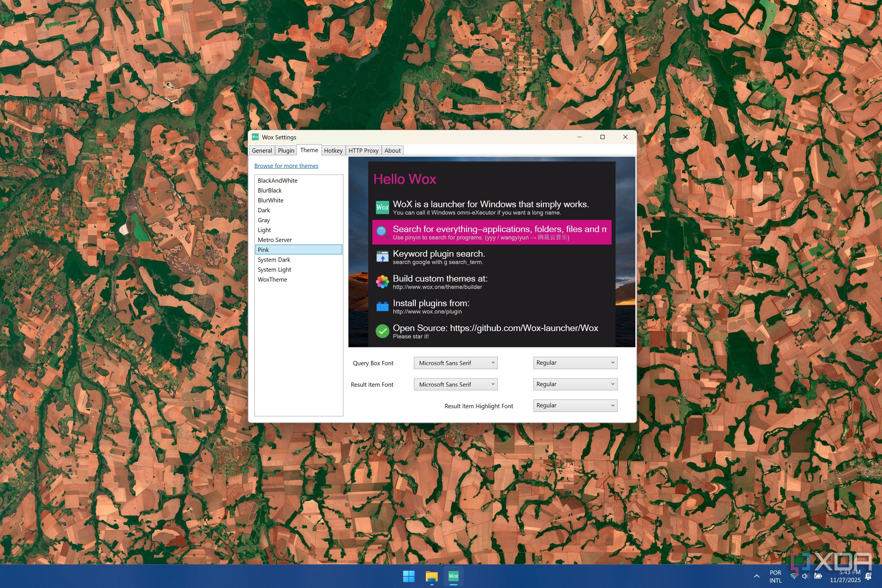Click the keyword plugin search icon
This screenshot has width=882, height=588.
point(382,257)
